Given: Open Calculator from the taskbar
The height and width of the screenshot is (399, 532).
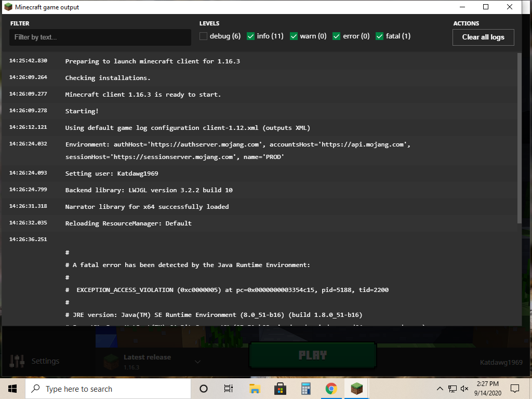Looking at the screenshot, I should (305, 389).
